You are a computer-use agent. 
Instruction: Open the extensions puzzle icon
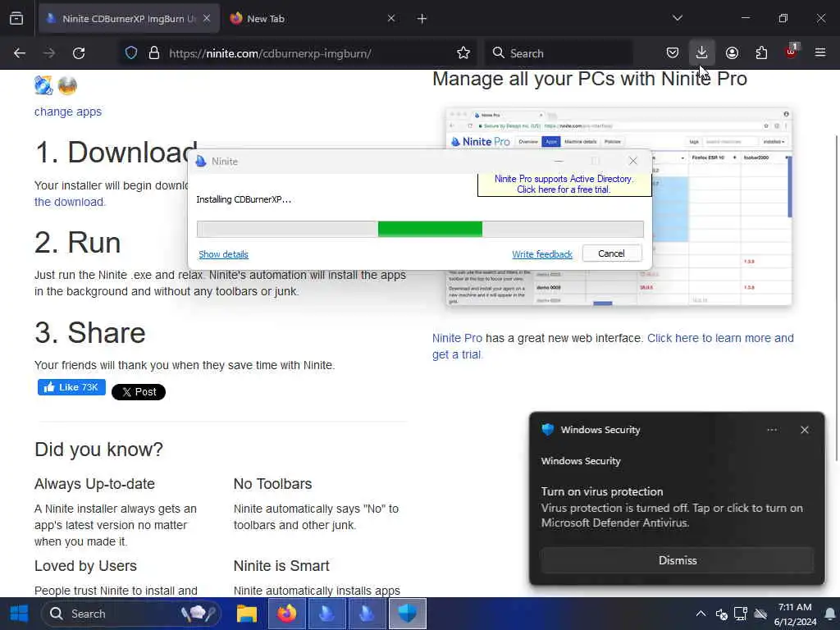click(761, 53)
